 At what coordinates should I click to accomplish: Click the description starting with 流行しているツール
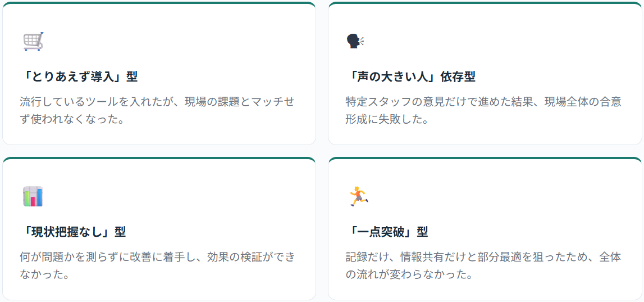pyautogui.click(x=157, y=110)
